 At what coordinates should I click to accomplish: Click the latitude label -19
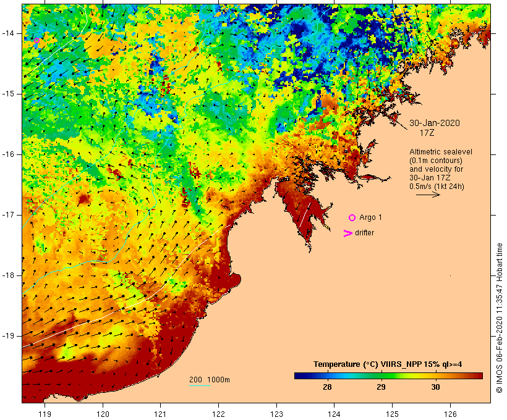point(7,336)
